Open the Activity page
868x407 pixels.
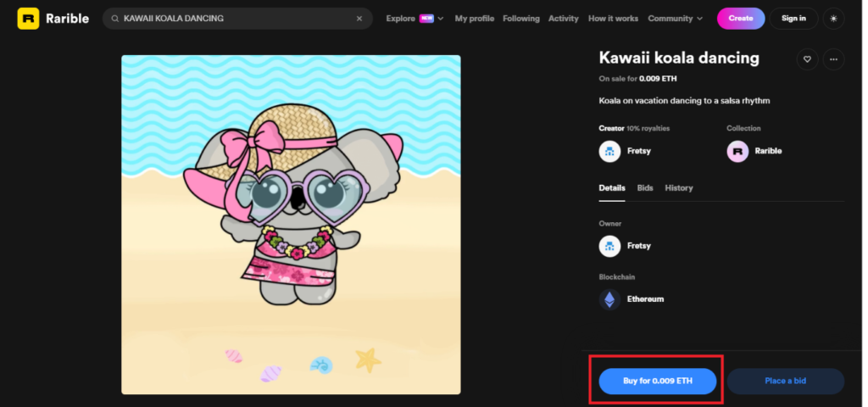564,19
